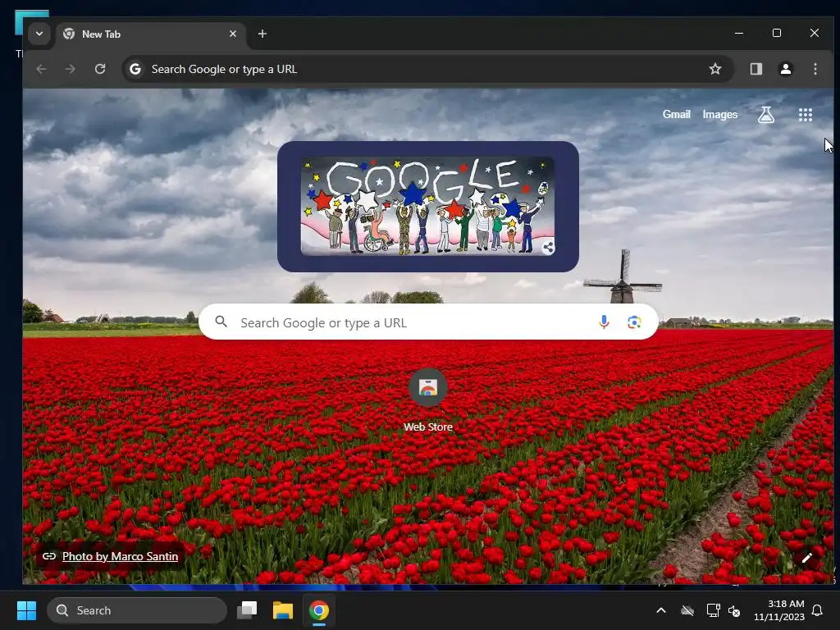Image resolution: width=840 pixels, height=630 pixels.
Task: Select the New Tab tab
Action: point(151,34)
